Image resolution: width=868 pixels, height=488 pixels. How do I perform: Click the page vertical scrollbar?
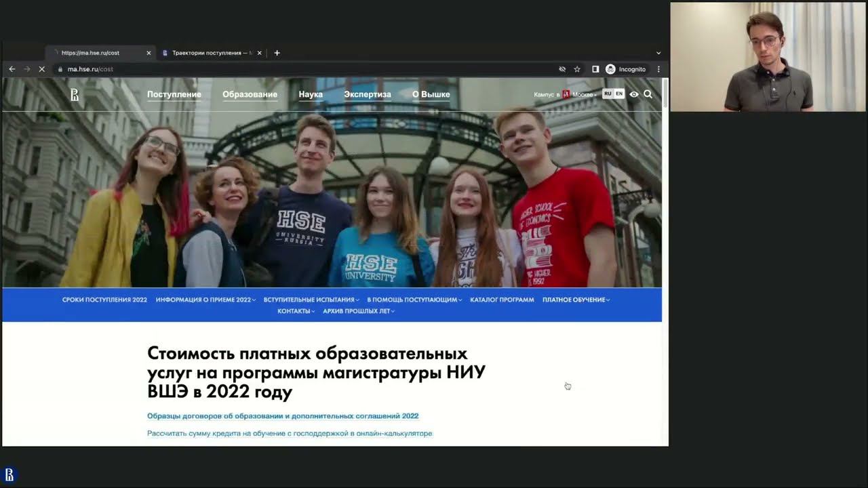pos(665,94)
